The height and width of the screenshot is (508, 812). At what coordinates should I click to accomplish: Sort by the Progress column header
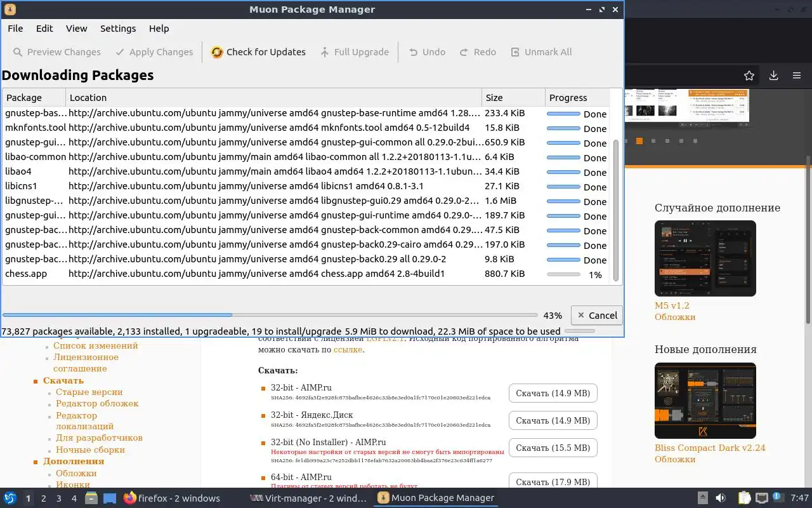click(577, 98)
